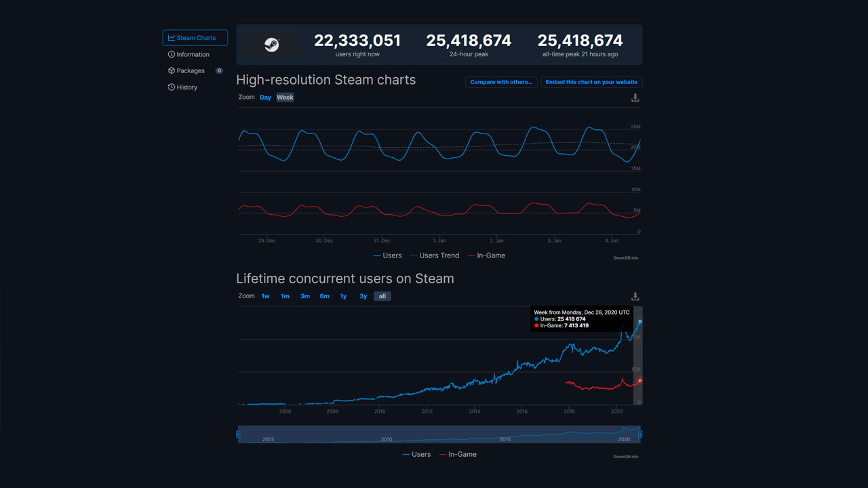Click the right navigator range handle
868x488 pixels.
coord(640,434)
